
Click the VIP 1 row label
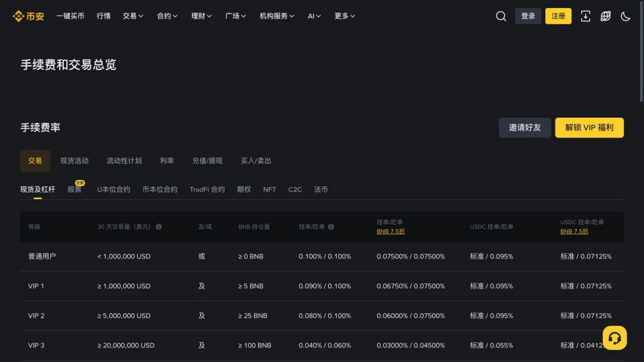(x=36, y=286)
